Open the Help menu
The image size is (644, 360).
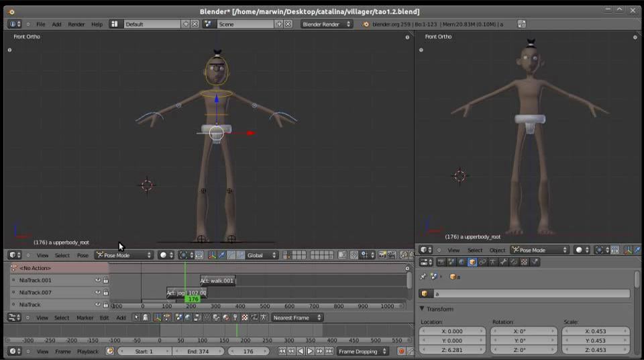point(97,24)
